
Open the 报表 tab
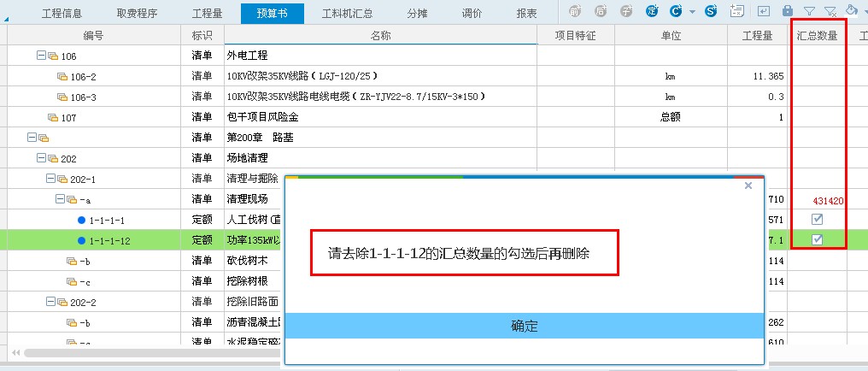526,14
